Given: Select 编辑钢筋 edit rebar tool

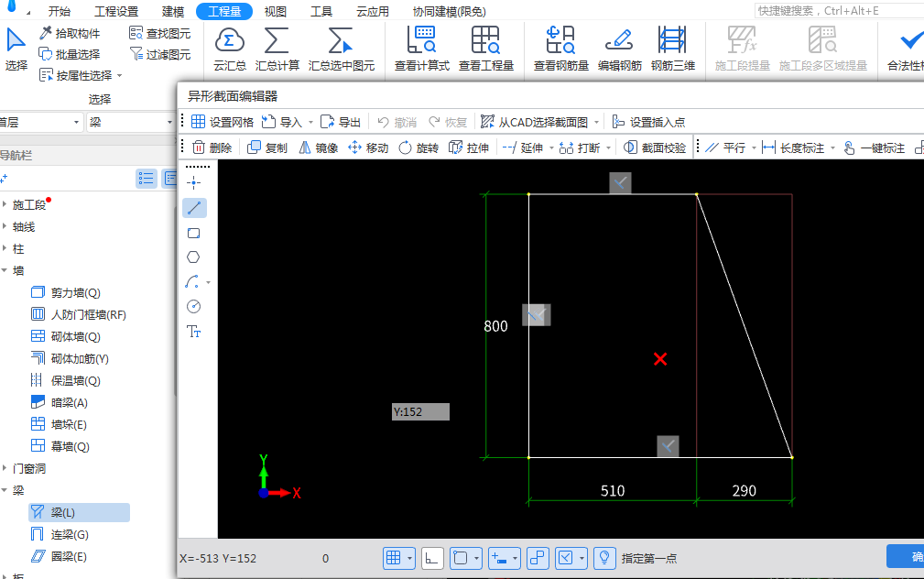Looking at the screenshot, I should pyautogui.click(x=619, y=49).
